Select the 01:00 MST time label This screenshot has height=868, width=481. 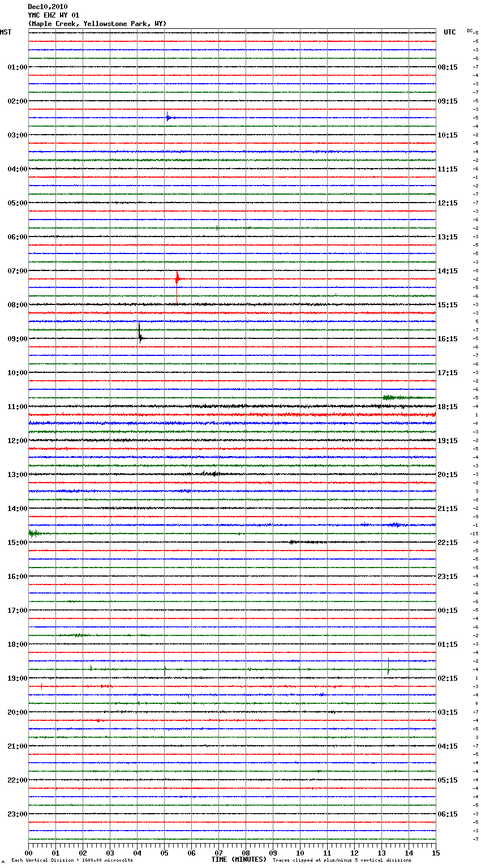coord(18,67)
